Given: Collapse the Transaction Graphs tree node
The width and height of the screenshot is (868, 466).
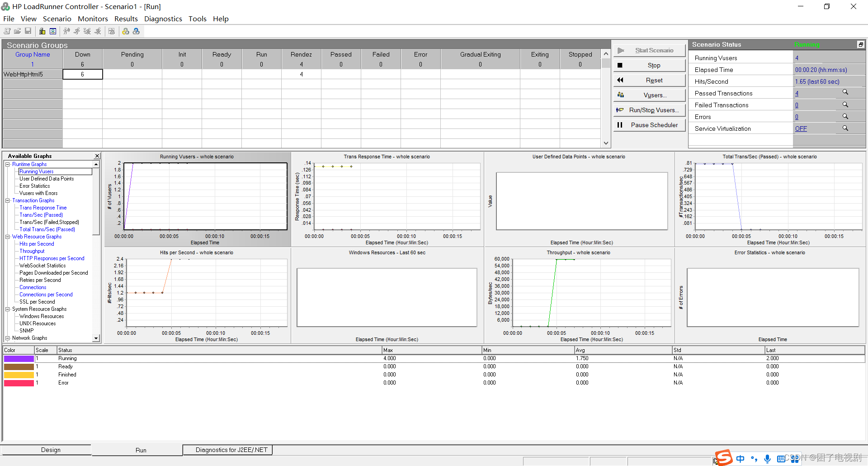Looking at the screenshot, I should [8, 200].
